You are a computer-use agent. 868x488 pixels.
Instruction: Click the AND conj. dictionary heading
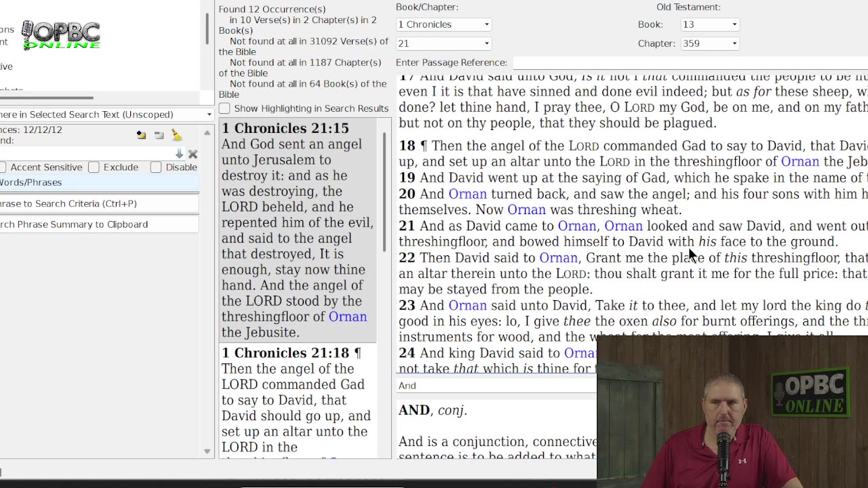[433, 410]
